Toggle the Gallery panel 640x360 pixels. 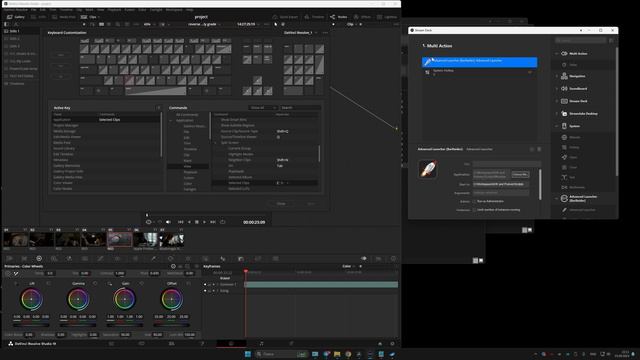pyautogui.click(x=16, y=17)
